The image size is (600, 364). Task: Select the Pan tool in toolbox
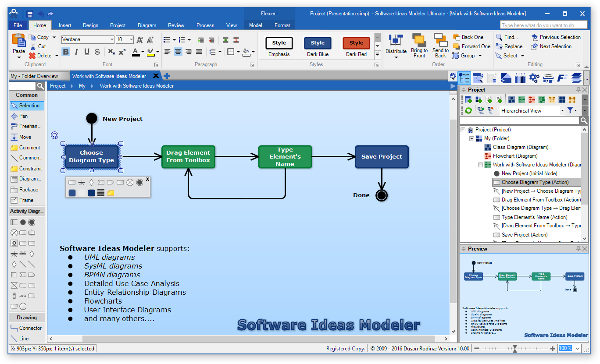tap(27, 116)
